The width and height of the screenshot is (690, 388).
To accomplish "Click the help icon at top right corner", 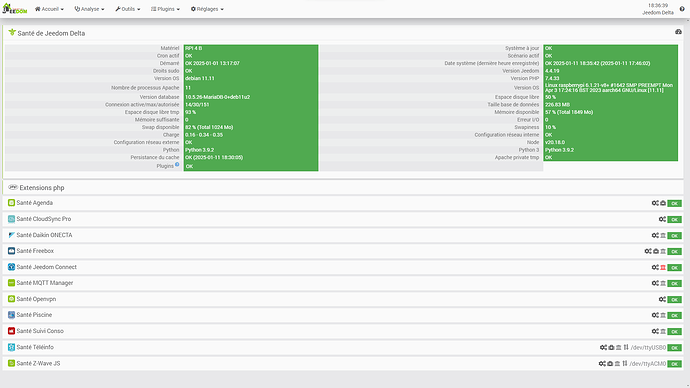I will click(682, 9).
